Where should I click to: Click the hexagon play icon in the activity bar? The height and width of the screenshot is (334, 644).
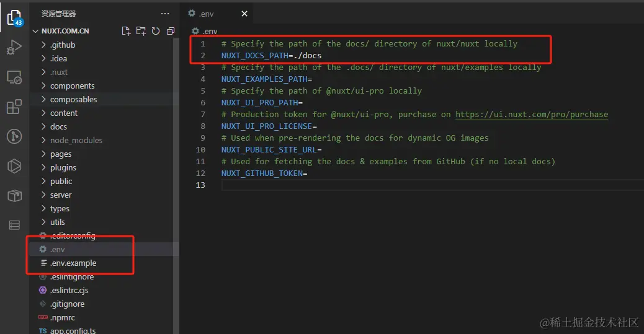[14, 166]
